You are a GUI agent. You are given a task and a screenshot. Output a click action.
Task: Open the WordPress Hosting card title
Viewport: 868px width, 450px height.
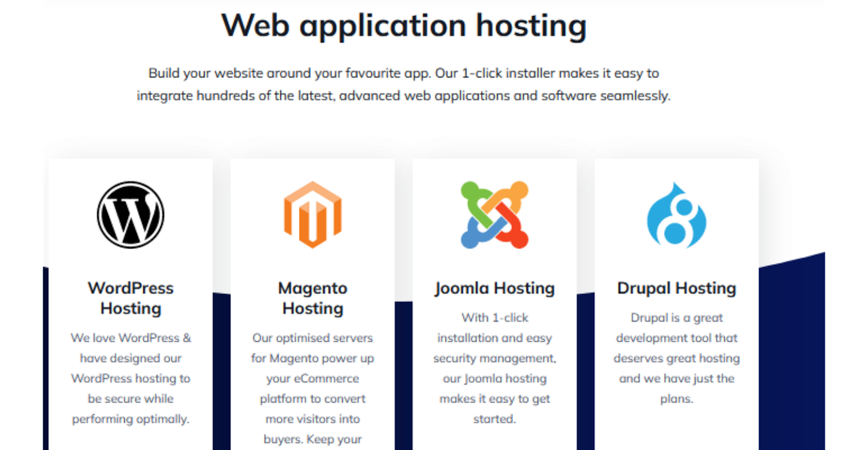coord(130,298)
